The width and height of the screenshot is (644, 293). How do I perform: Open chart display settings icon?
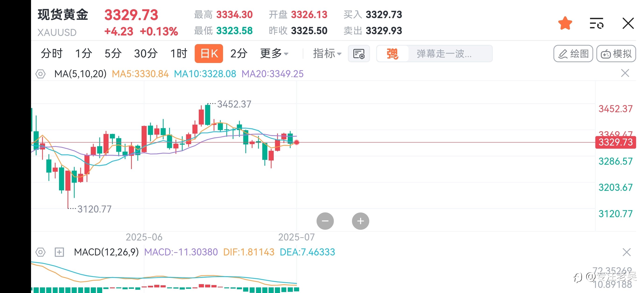pyautogui.click(x=359, y=54)
